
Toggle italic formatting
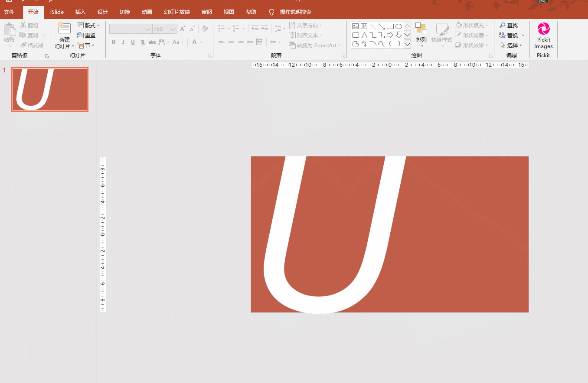[x=123, y=42]
